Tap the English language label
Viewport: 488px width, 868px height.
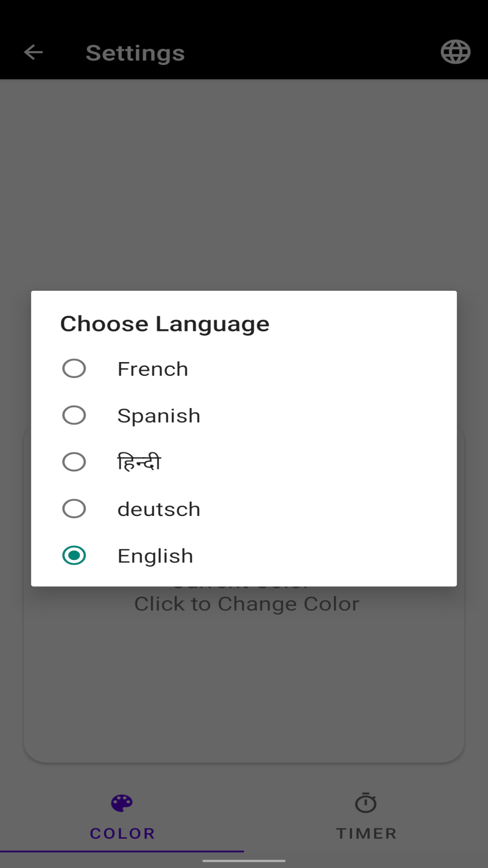(x=155, y=556)
